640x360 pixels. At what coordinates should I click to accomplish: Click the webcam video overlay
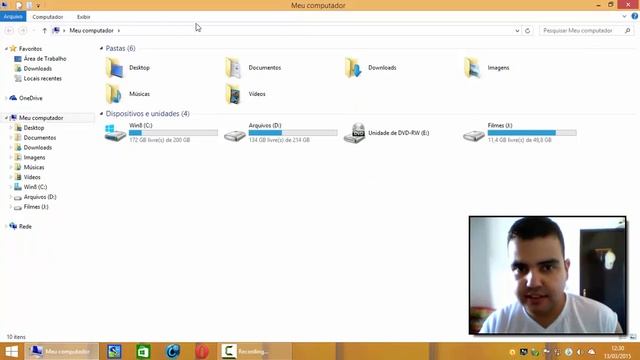[x=547, y=276]
